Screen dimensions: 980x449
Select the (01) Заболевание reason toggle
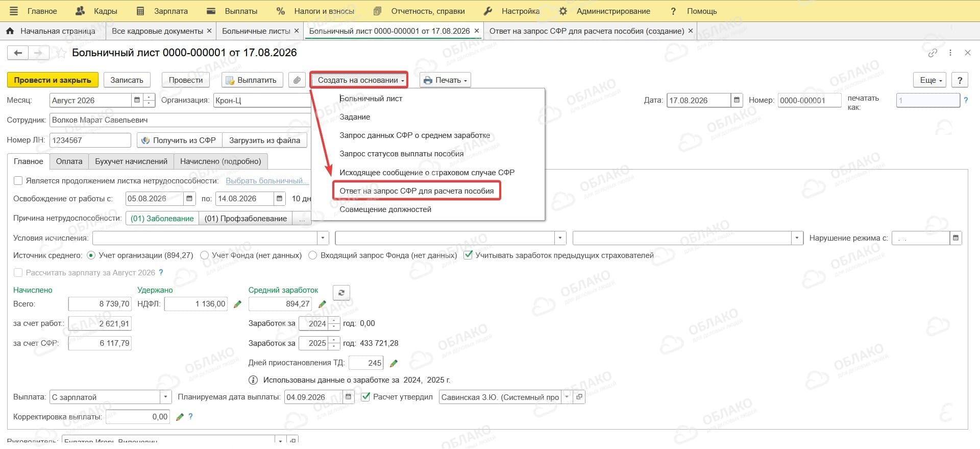[x=162, y=219]
